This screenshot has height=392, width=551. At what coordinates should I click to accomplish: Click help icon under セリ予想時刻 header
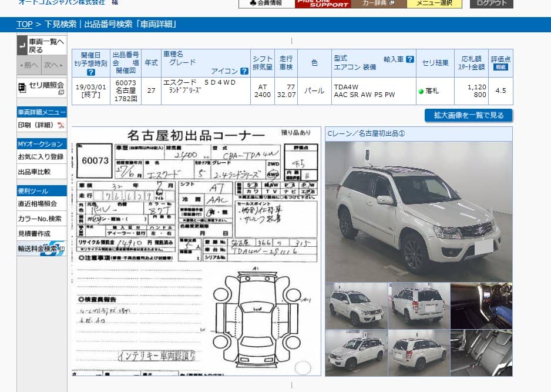[x=90, y=72]
